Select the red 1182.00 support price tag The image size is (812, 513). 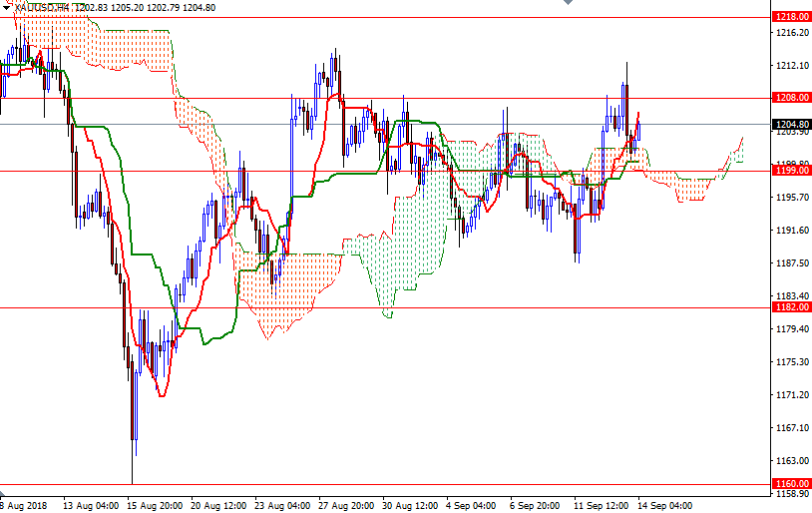tap(791, 308)
